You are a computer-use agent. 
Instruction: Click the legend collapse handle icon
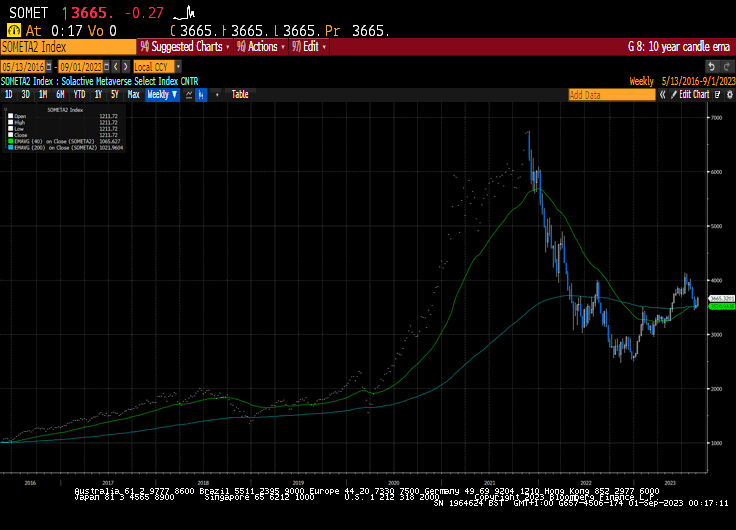point(6,109)
